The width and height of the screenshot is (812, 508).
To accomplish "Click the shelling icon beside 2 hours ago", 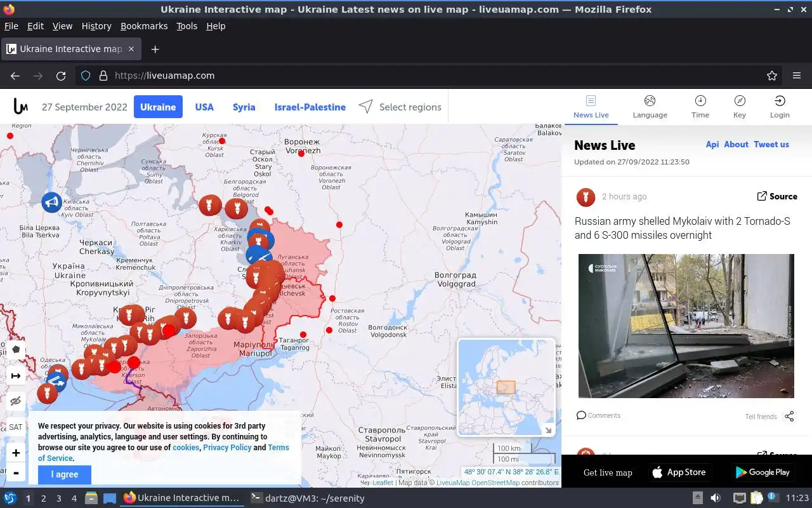I will tap(586, 197).
